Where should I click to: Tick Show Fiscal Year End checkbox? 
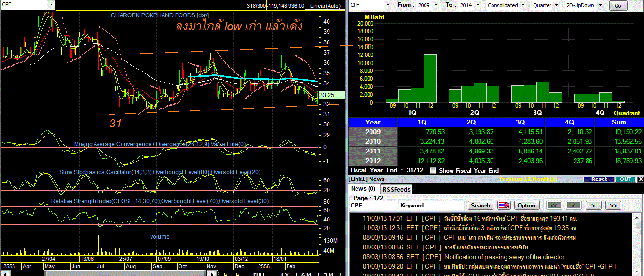click(x=433, y=170)
